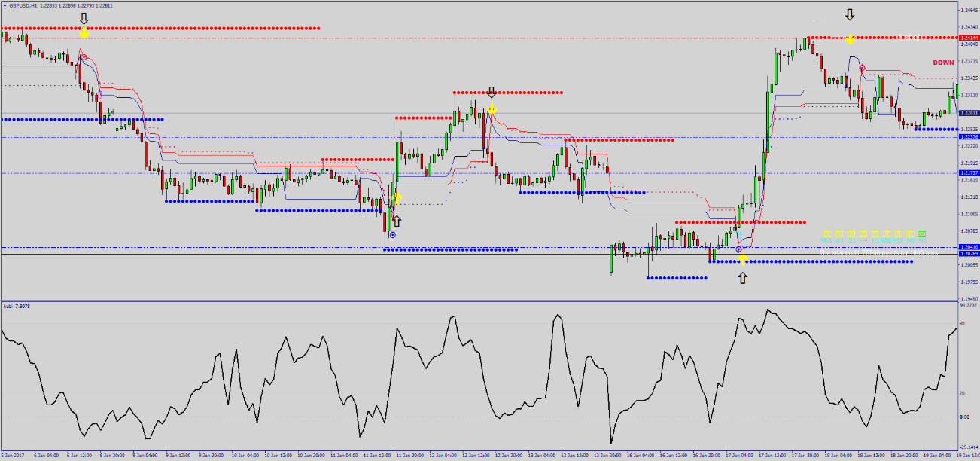Click the current price 1.22811 tag
This screenshot has width=980, height=461.
click(968, 113)
